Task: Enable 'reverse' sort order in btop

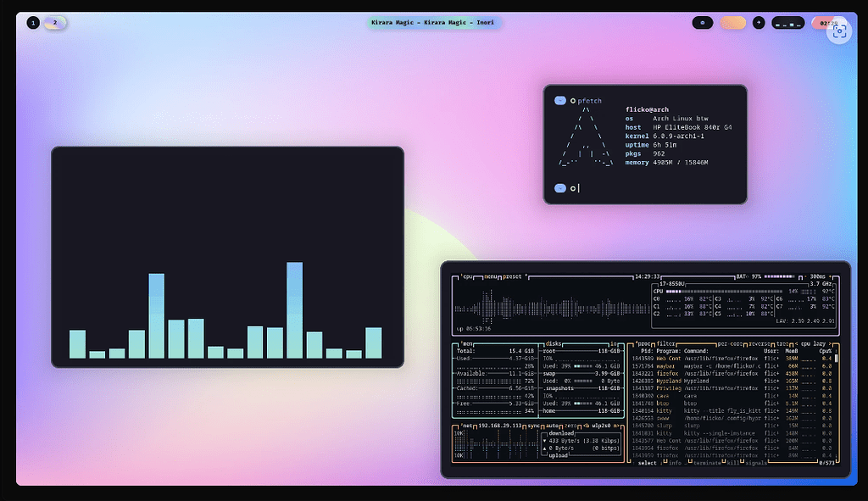Action: 759,344
